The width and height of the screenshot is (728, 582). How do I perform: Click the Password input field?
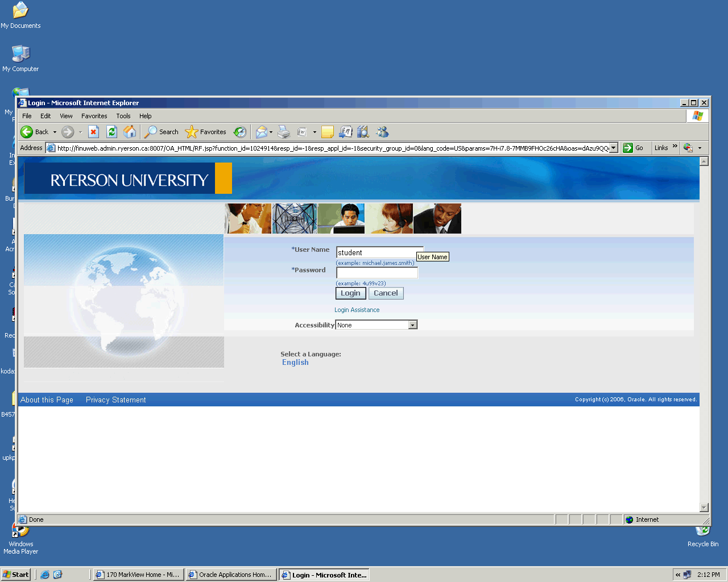(x=377, y=273)
